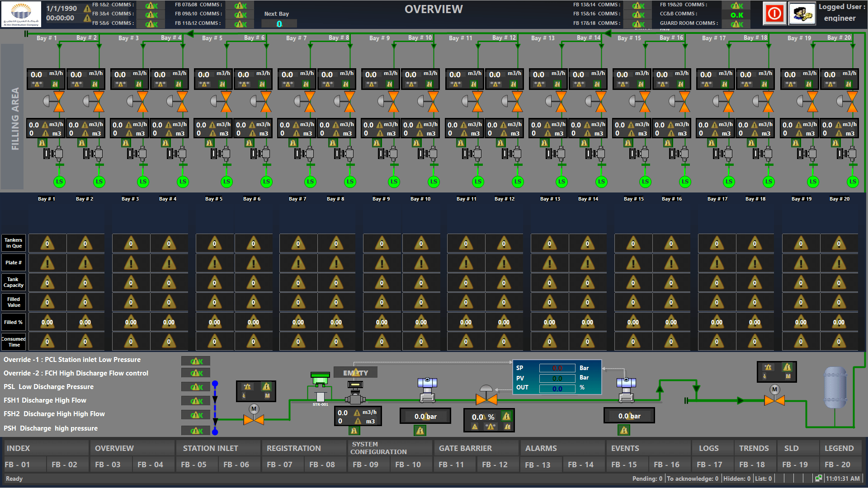Toggle Override -1 PCL Station inlet status
Viewport: 868px width, 488px height.
(196, 361)
